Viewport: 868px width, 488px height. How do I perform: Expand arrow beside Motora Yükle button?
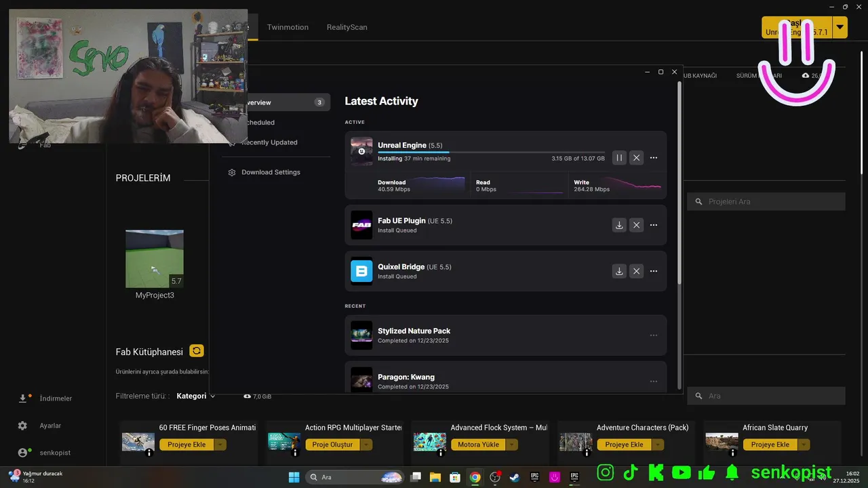tap(512, 445)
